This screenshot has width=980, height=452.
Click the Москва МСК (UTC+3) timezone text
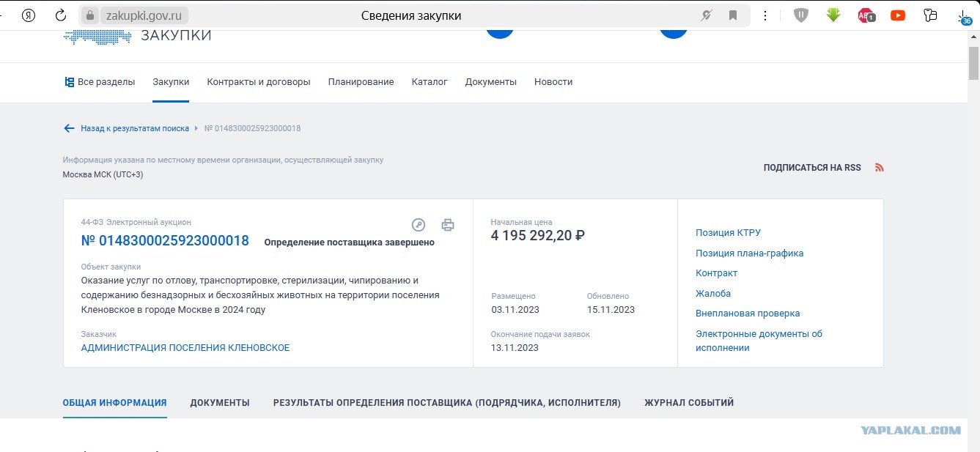click(x=103, y=174)
